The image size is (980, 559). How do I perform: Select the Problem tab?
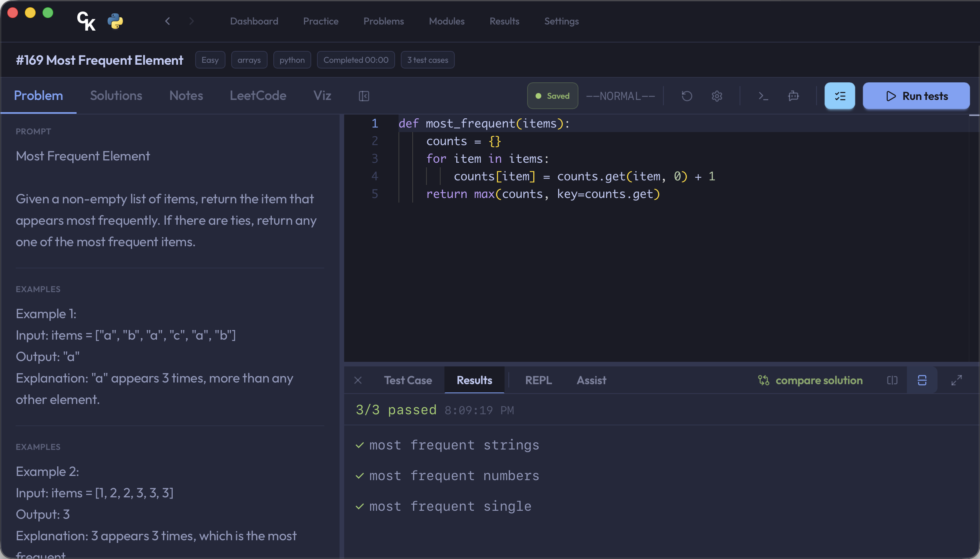38,96
